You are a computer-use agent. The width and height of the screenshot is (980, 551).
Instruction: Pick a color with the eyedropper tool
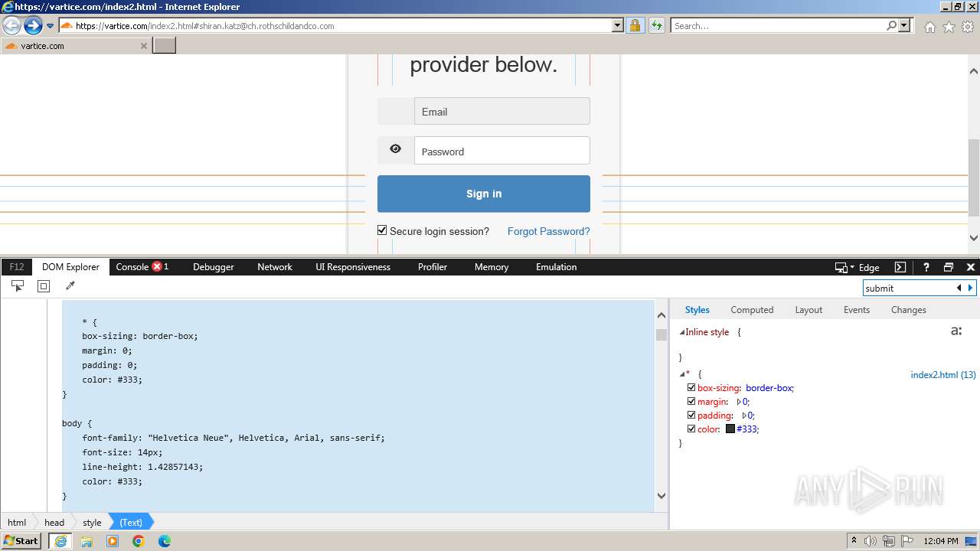[x=70, y=286]
